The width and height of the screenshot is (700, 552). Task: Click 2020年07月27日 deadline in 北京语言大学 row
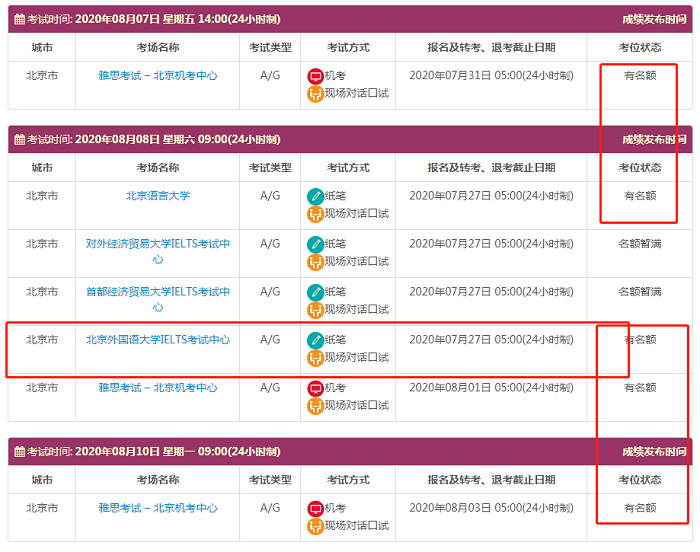491,196
